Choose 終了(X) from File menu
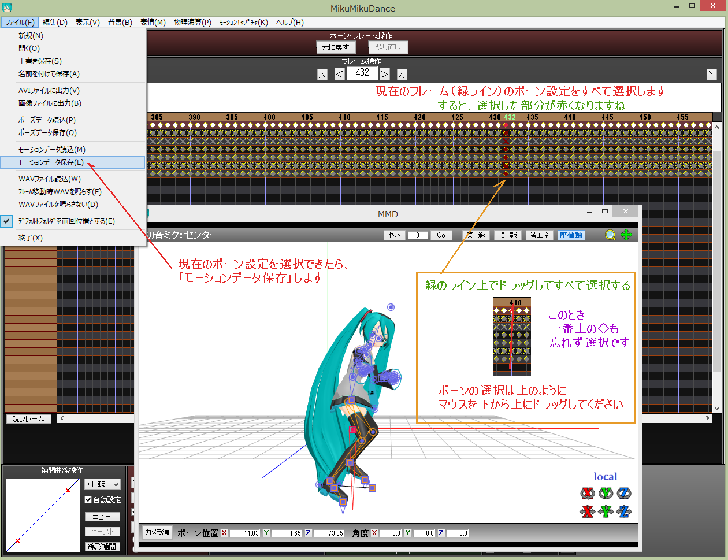The image size is (728, 560). pyautogui.click(x=73, y=238)
